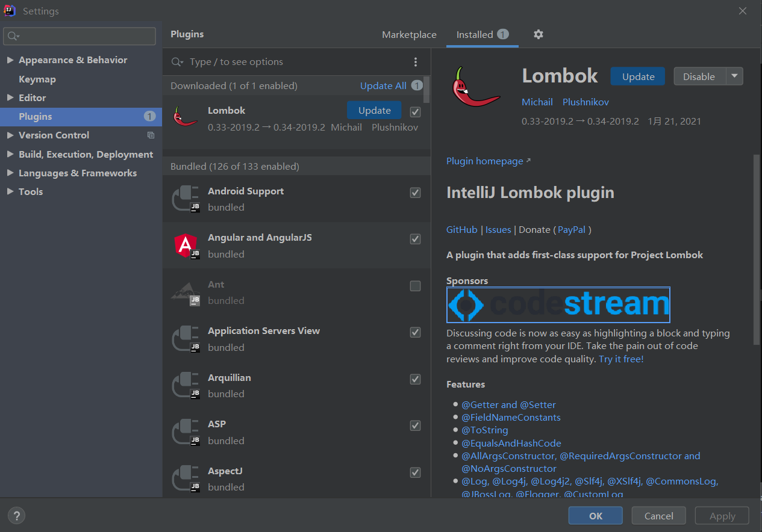Image resolution: width=762 pixels, height=532 pixels.
Task: Click the Android Support plugin icon
Action: (186, 199)
